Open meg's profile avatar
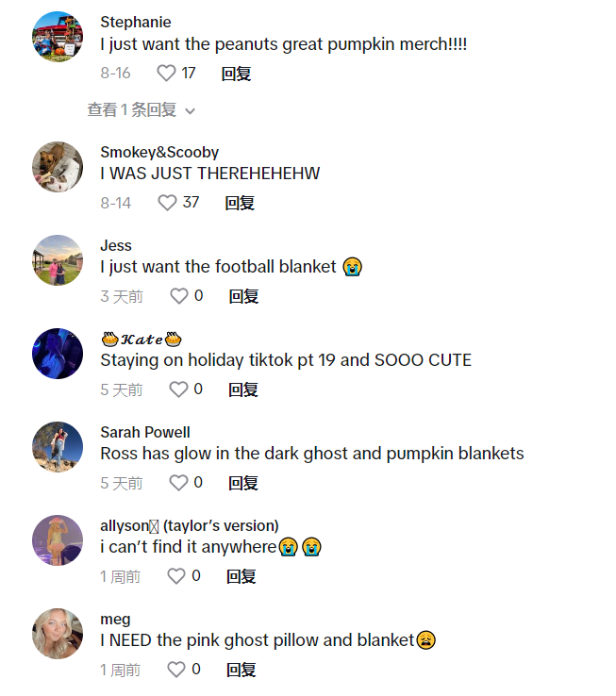616x696 pixels. [x=58, y=634]
